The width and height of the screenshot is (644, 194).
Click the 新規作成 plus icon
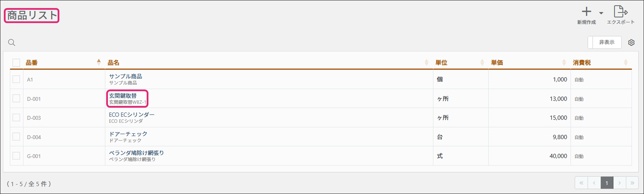[586, 12]
